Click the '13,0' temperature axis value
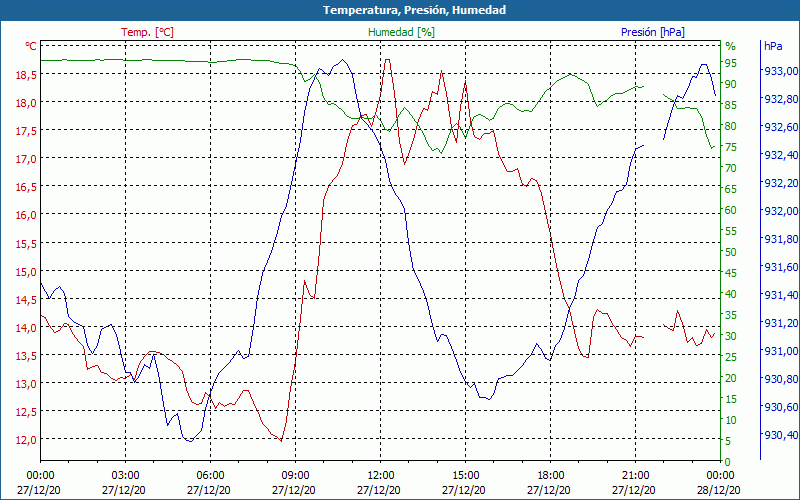Screen dimensions: 800x500 (x=26, y=384)
